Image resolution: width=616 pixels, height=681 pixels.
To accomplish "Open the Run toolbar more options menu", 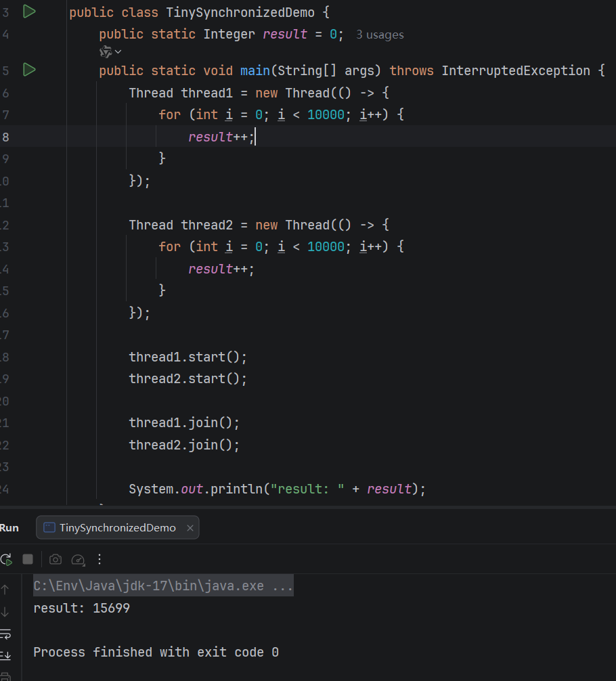I will [x=100, y=559].
